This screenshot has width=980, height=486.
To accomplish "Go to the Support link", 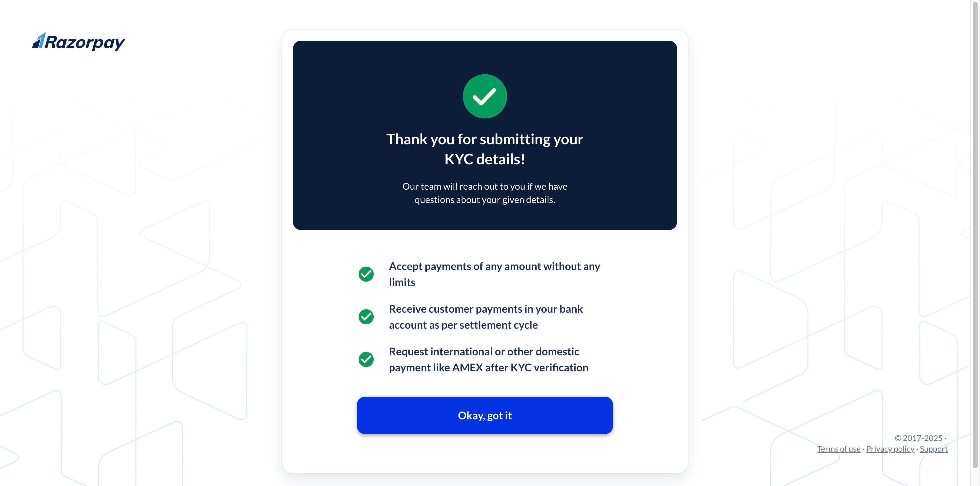I will (x=933, y=449).
